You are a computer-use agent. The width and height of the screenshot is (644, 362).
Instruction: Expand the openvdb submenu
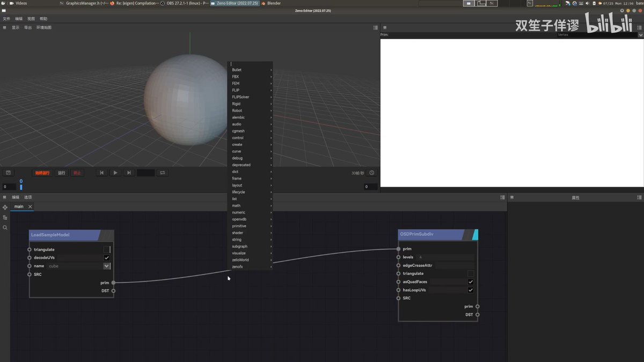point(251,219)
